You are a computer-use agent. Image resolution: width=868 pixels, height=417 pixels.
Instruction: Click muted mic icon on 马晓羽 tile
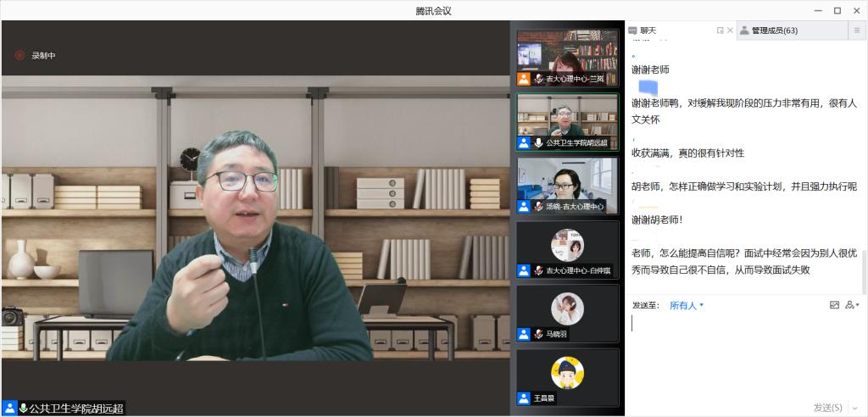click(538, 334)
